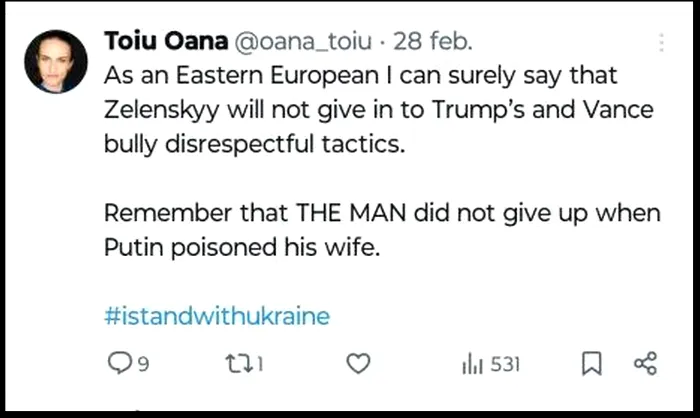The image size is (700, 418).
Task: Click the share icon
Action: 645,365
